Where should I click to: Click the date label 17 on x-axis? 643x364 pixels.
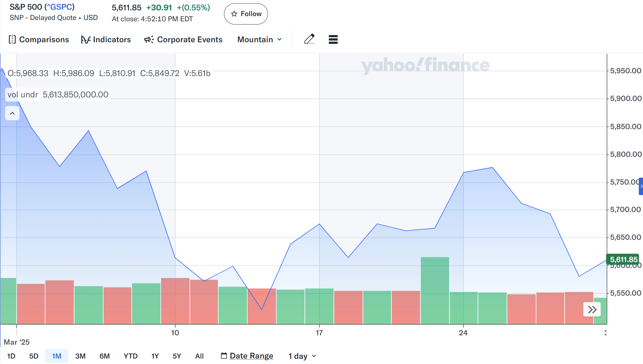click(319, 333)
